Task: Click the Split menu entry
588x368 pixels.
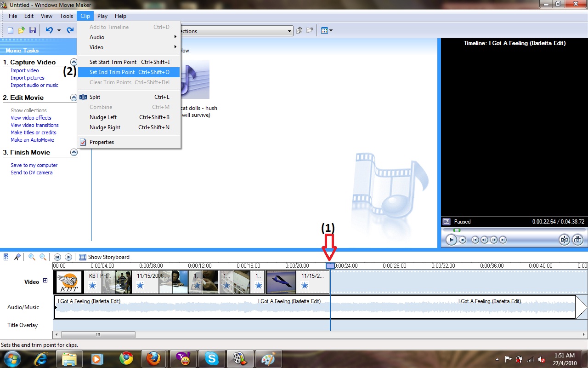Action: click(129, 97)
